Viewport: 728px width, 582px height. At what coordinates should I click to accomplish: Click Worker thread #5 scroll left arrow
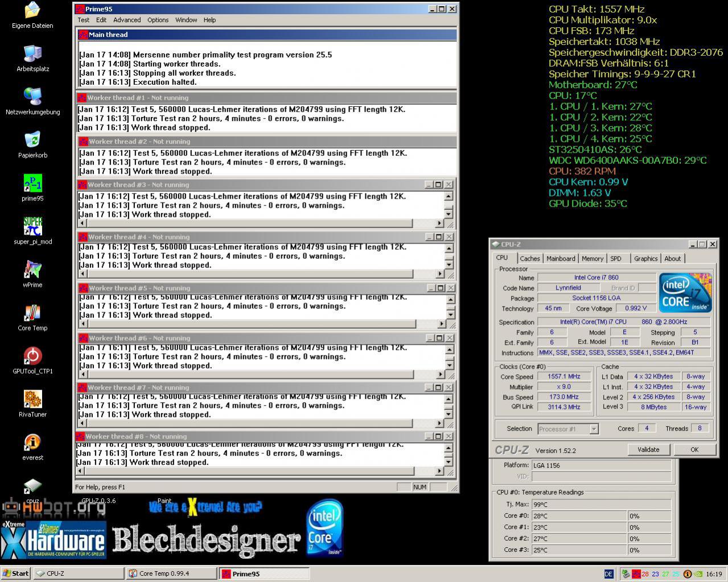click(84, 324)
